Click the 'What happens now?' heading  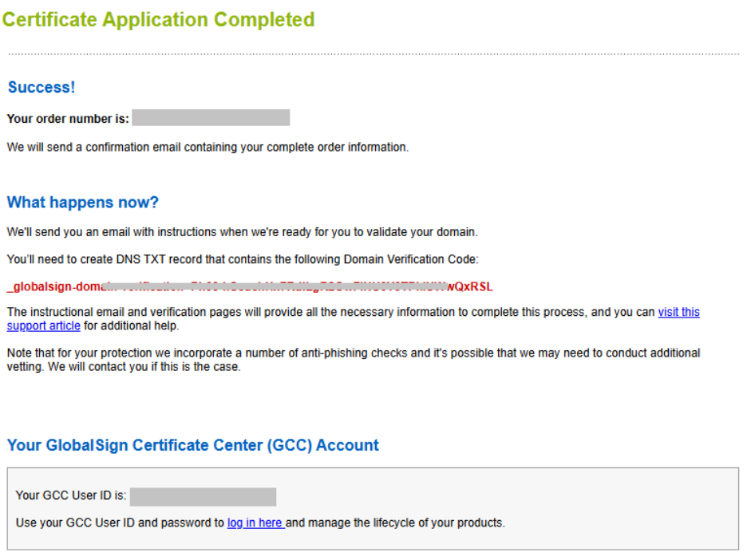[x=83, y=202]
